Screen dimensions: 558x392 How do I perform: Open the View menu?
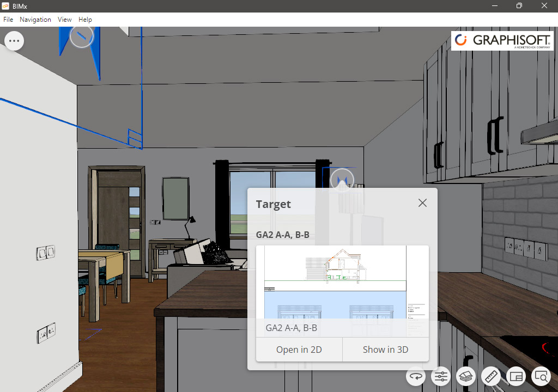click(65, 20)
